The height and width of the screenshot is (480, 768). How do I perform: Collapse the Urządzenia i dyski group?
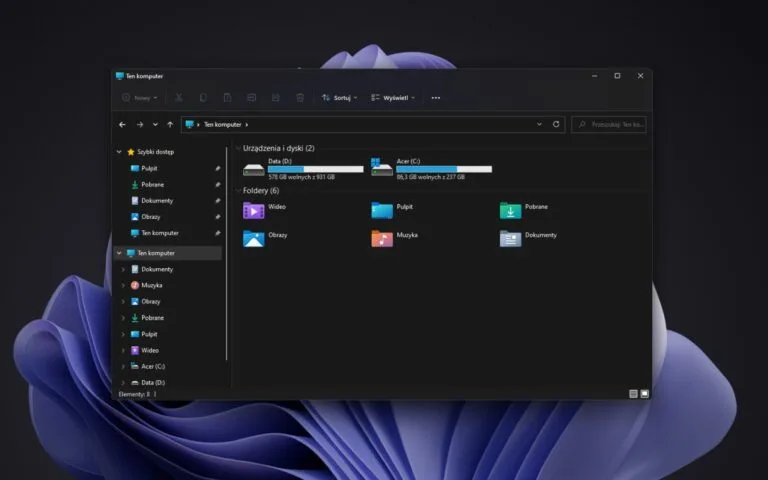pos(239,148)
